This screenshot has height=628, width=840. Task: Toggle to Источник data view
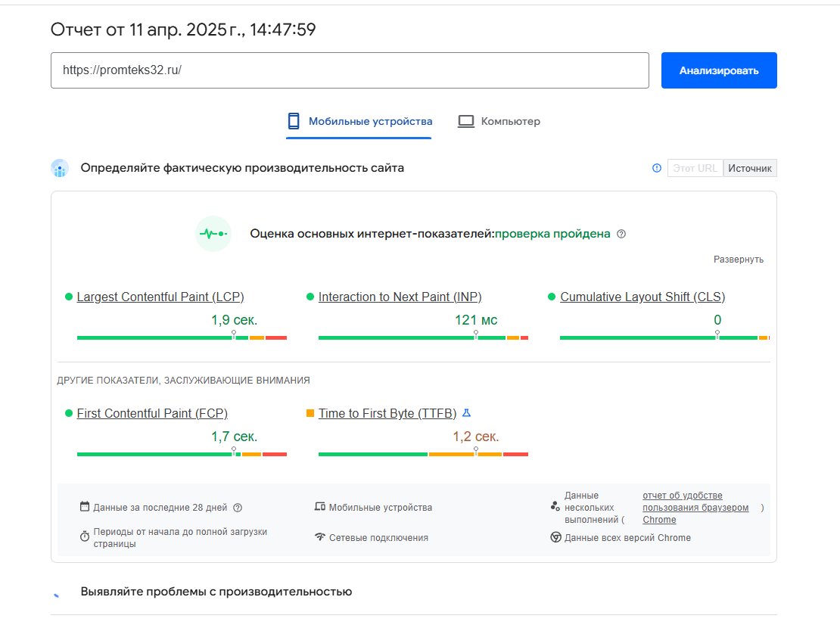(750, 168)
